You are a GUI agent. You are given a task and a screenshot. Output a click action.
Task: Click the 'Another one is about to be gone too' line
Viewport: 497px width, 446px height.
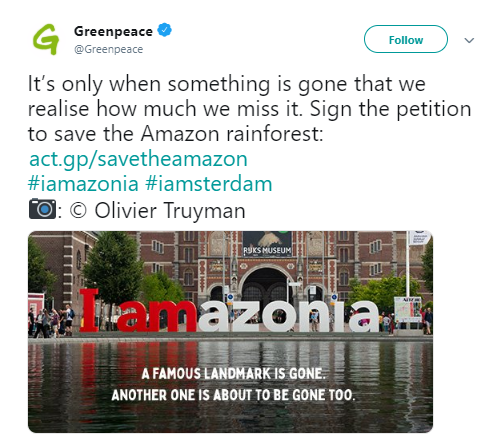[x=233, y=395]
